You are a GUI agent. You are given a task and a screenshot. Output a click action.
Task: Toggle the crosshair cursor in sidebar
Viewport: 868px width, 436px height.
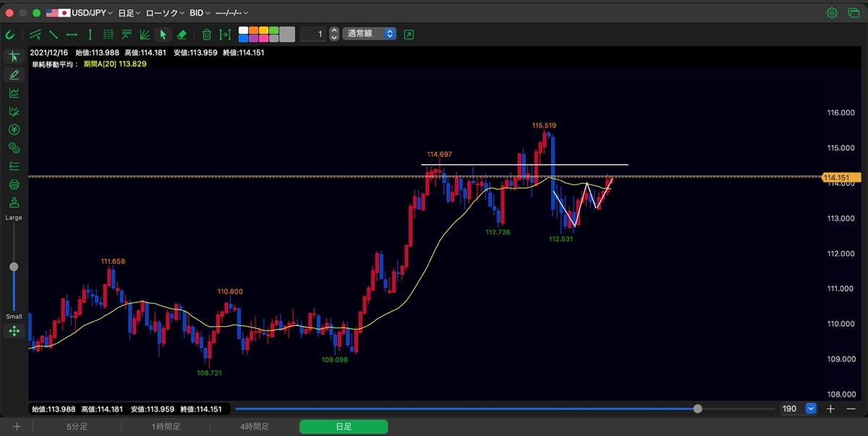click(14, 56)
